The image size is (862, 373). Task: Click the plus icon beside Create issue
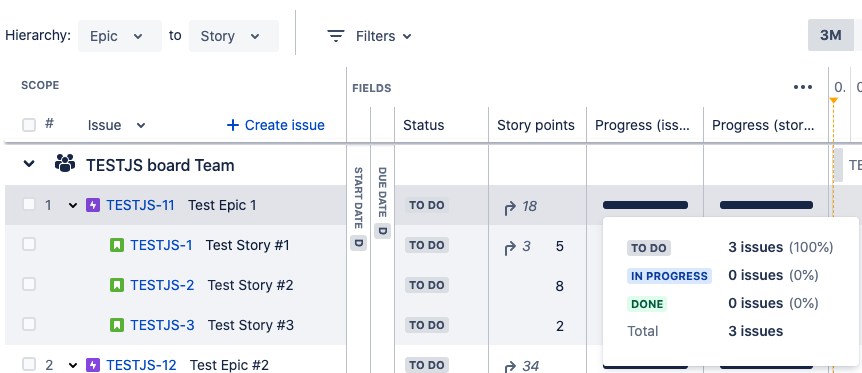(233, 125)
